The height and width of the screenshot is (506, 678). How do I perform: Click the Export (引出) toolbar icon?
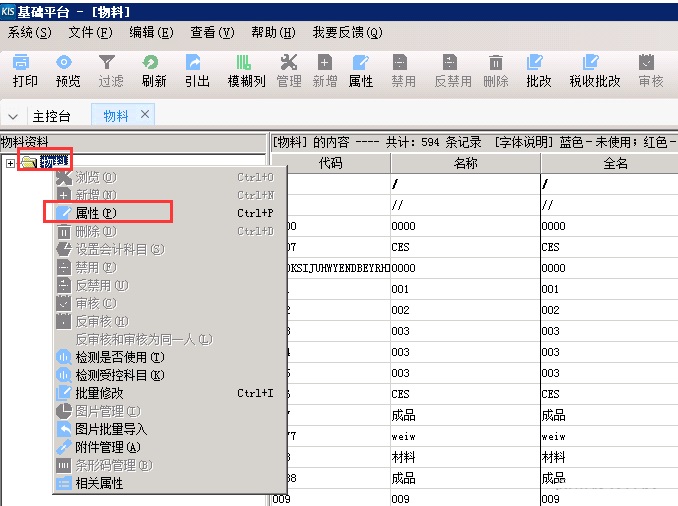click(197, 70)
